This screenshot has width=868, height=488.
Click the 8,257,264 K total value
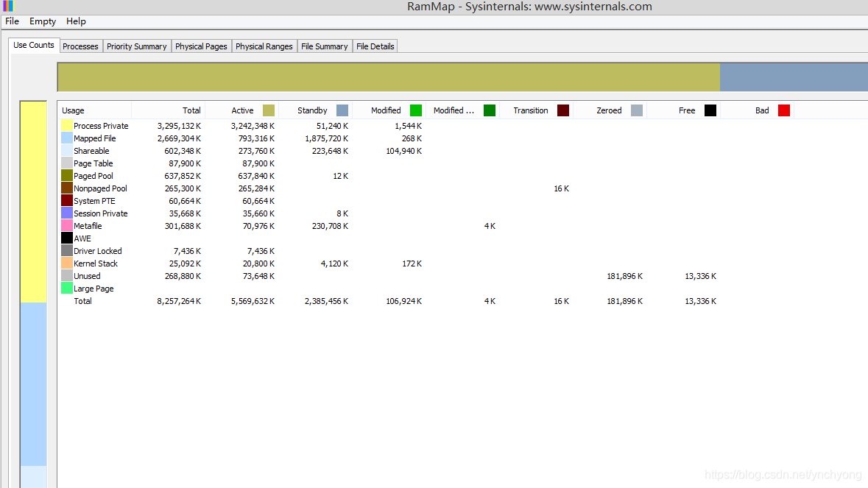[x=179, y=301]
